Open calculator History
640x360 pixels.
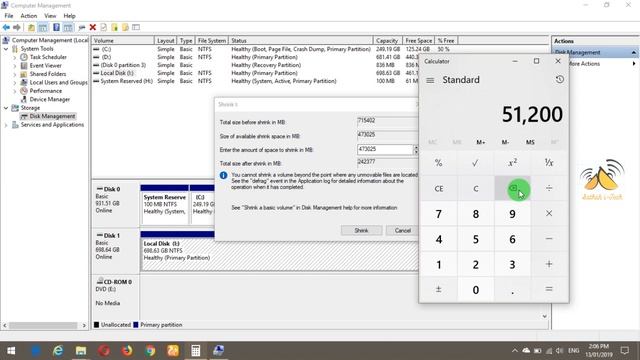click(560, 80)
